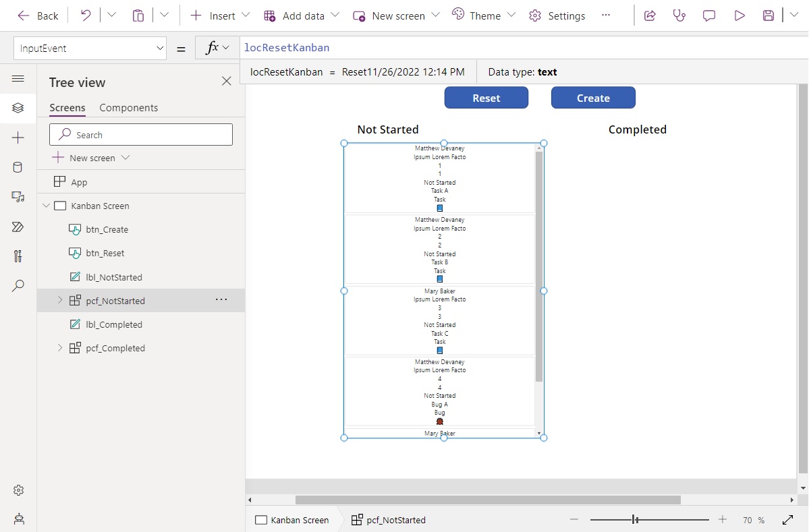Click the Search field in Tree view

pyautogui.click(x=140, y=134)
